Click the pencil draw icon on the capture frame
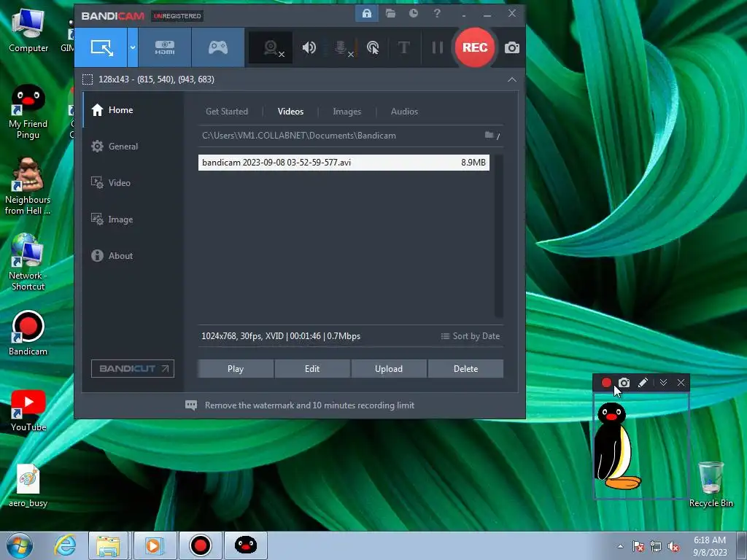The image size is (747, 560). point(643,382)
